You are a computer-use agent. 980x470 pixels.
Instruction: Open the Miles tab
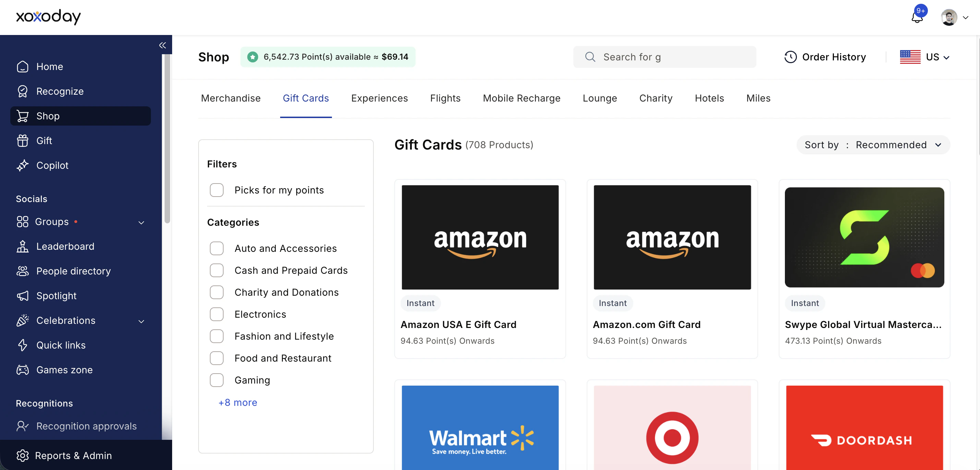758,98
